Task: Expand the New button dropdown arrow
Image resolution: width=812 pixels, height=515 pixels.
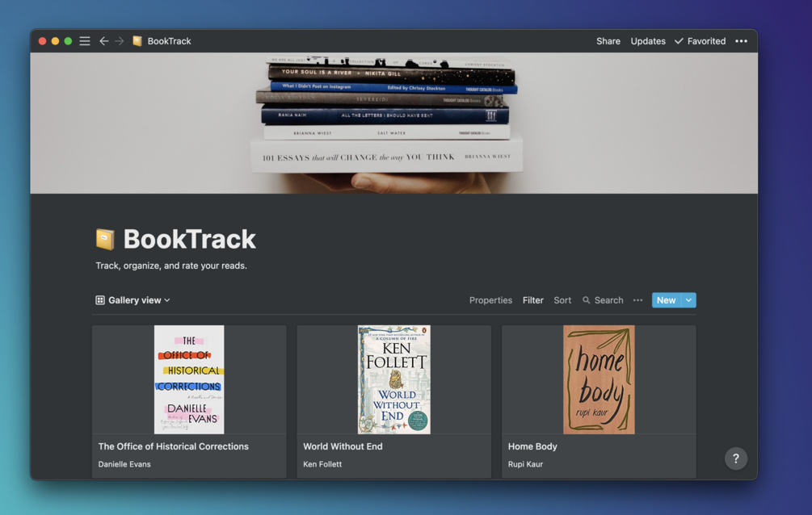Action: (x=688, y=300)
